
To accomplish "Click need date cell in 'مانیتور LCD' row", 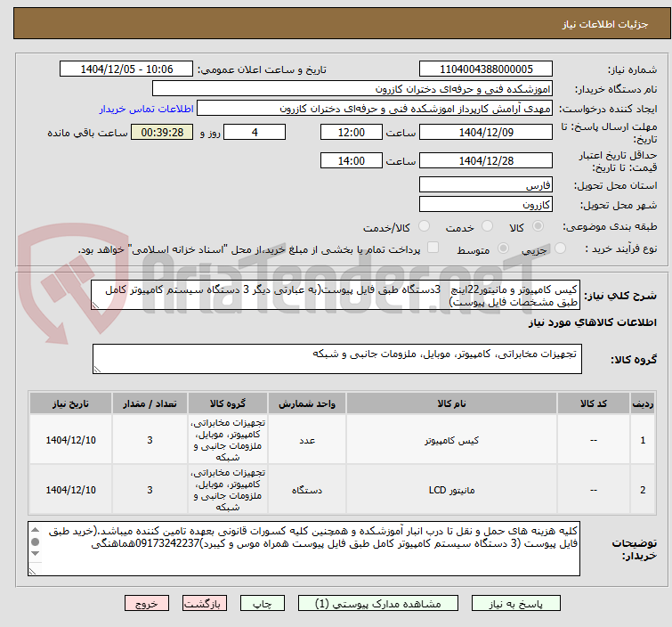I will 70,490.
